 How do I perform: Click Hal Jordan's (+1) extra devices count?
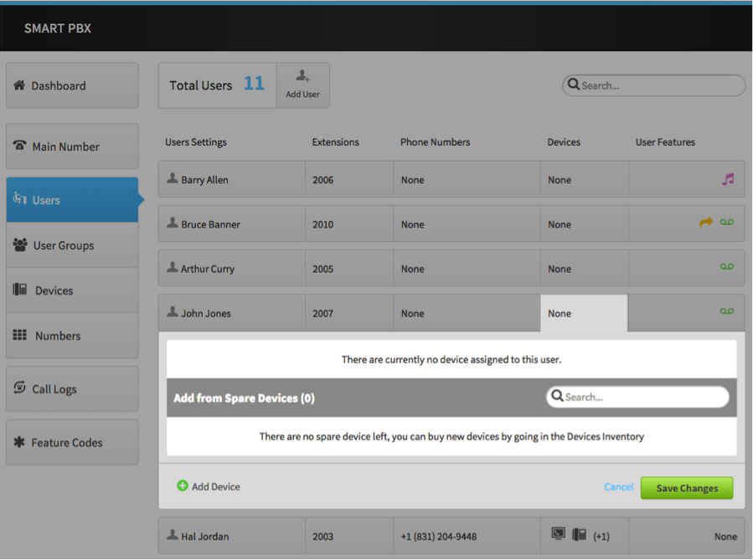click(601, 537)
